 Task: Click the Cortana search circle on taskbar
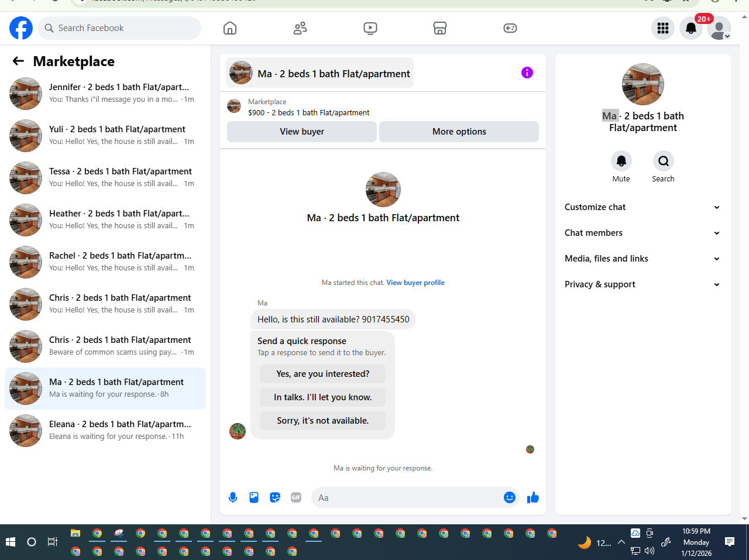pyautogui.click(x=32, y=542)
